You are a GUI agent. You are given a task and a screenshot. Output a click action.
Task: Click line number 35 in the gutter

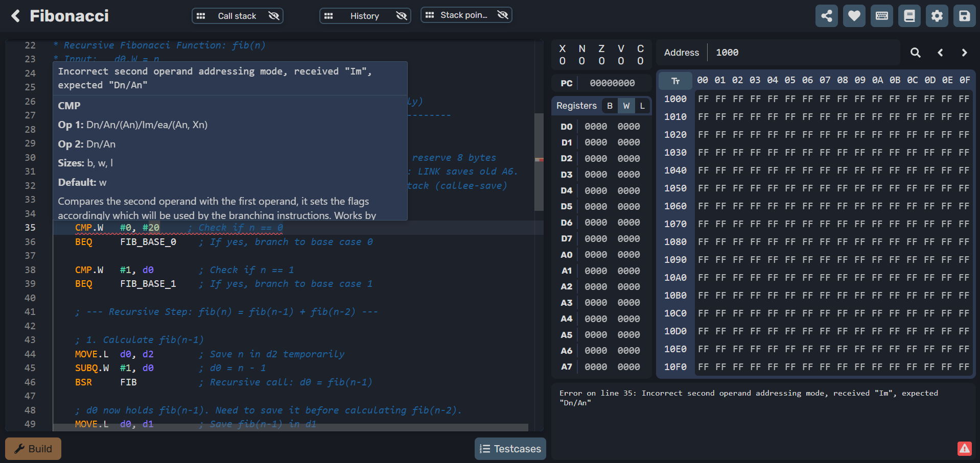pos(30,228)
